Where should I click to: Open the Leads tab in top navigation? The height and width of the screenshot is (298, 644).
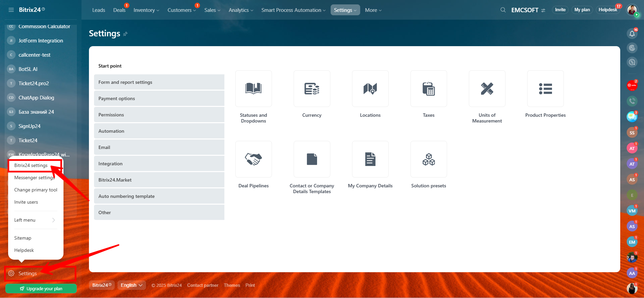pos(99,10)
